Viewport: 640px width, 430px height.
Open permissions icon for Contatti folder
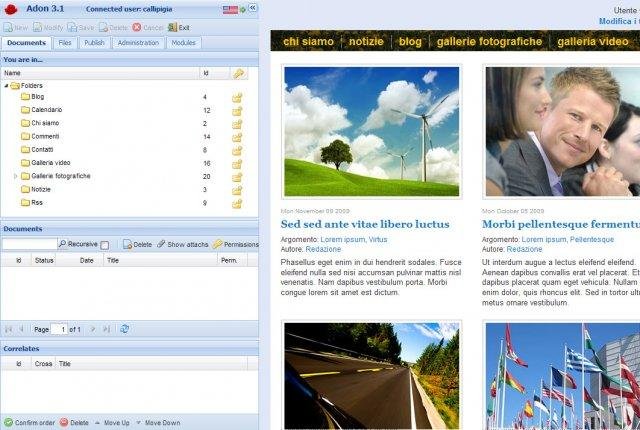[x=237, y=150]
